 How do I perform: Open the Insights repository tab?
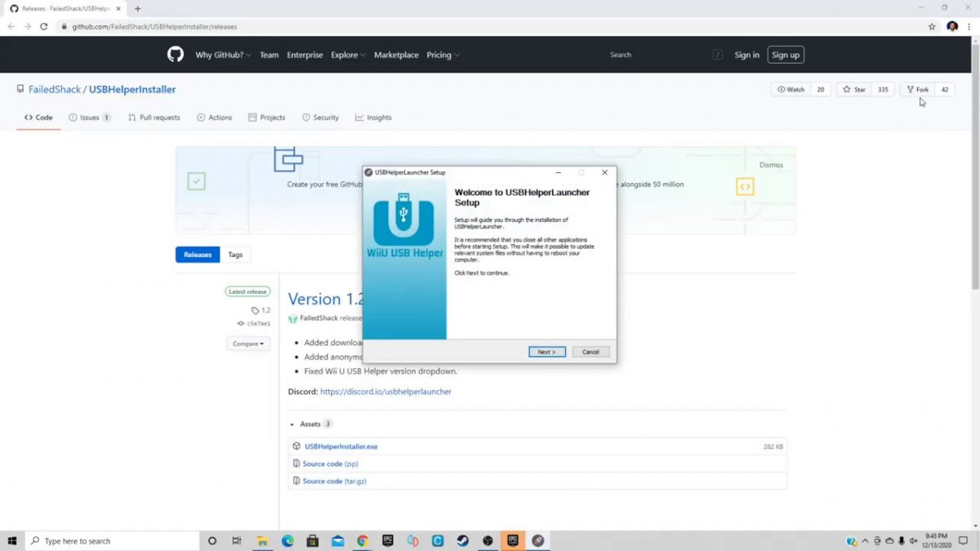(x=373, y=118)
